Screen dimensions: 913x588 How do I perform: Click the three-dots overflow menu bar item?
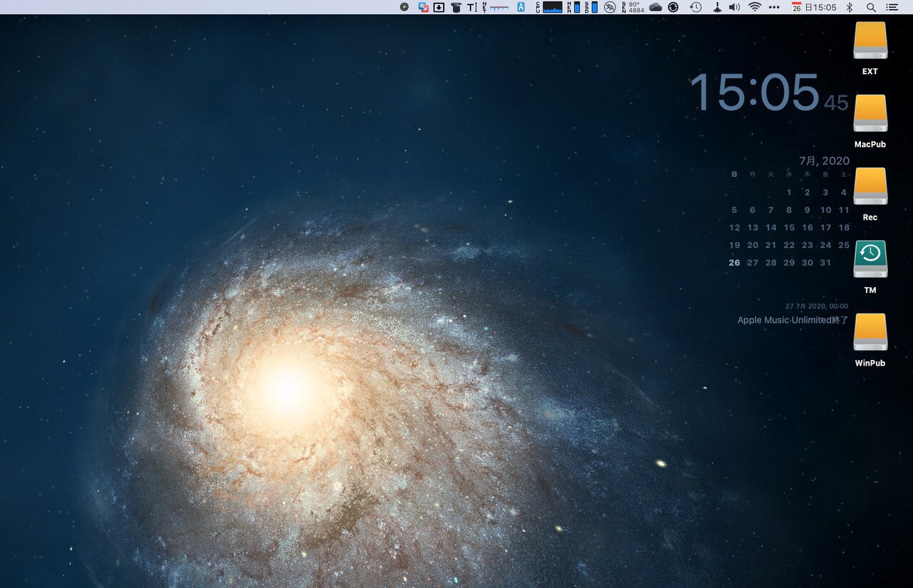click(x=775, y=7)
